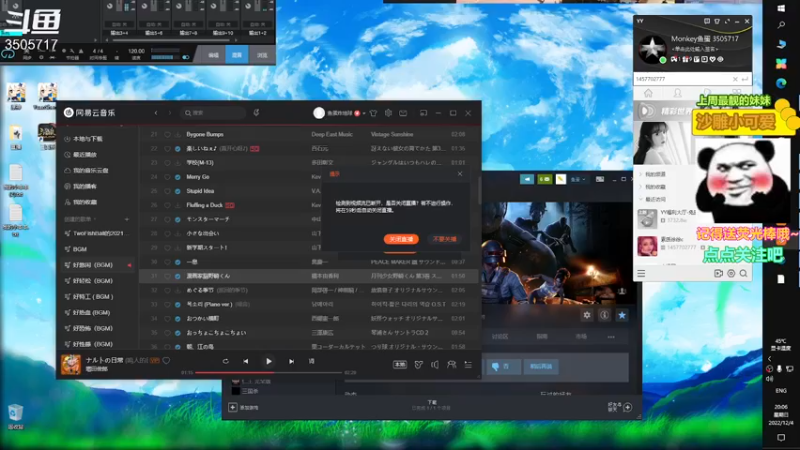This screenshot has height=450, width=800.
Task: Select the highlighted blue tab in the DAW
Action: [x=237, y=55]
